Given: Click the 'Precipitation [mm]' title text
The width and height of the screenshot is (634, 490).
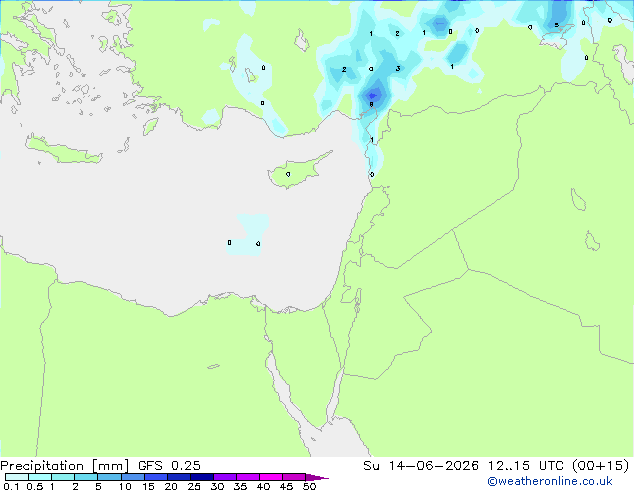Looking at the screenshot, I should pyautogui.click(x=65, y=466).
